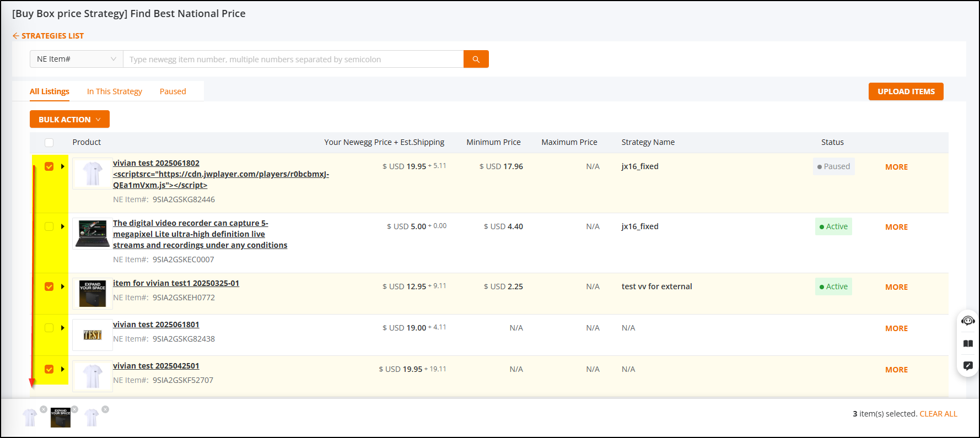Open item for vivian test1 20250325-01 link
The image size is (980, 438).
176,283
